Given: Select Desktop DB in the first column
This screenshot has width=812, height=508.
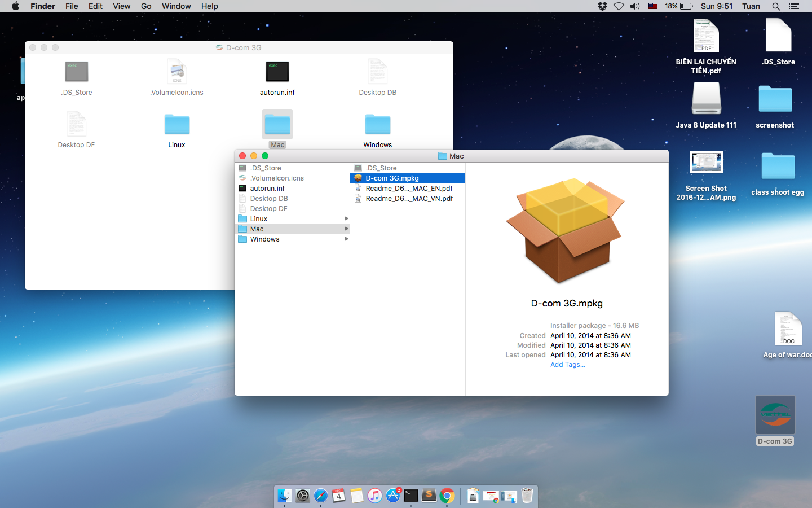Looking at the screenshot, I should 292,198.
